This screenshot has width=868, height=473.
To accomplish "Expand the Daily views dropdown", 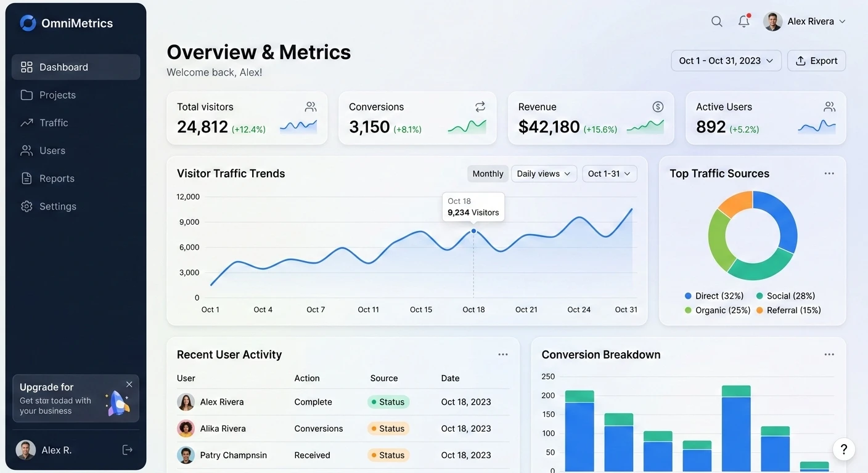I will coord(544,174).
